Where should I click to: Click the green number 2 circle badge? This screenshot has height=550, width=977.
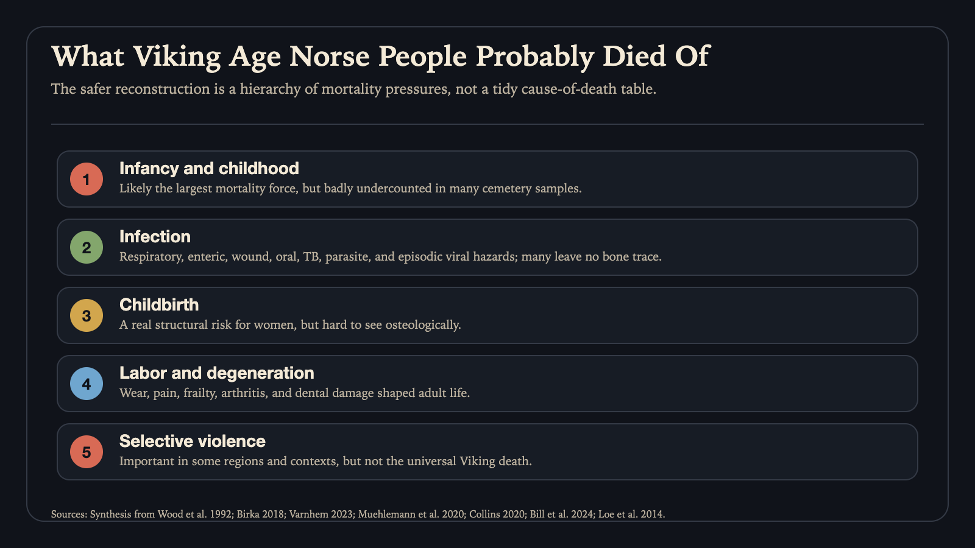[x=86, y=247]
